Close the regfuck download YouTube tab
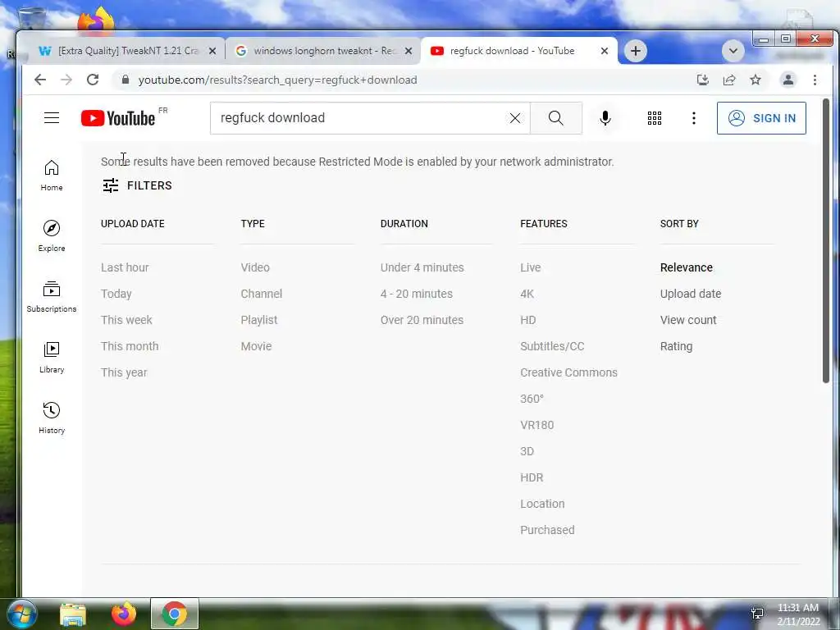Image resolution: width=840 pixels, height=630 pixels. pos(605,51)
